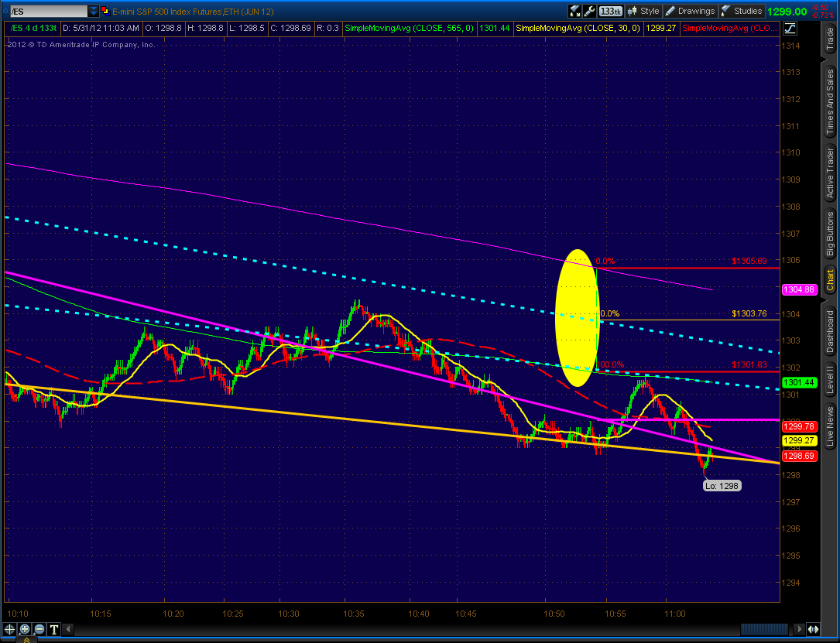Open the Studies menu
Screen dimensions: 840x643
742,11
